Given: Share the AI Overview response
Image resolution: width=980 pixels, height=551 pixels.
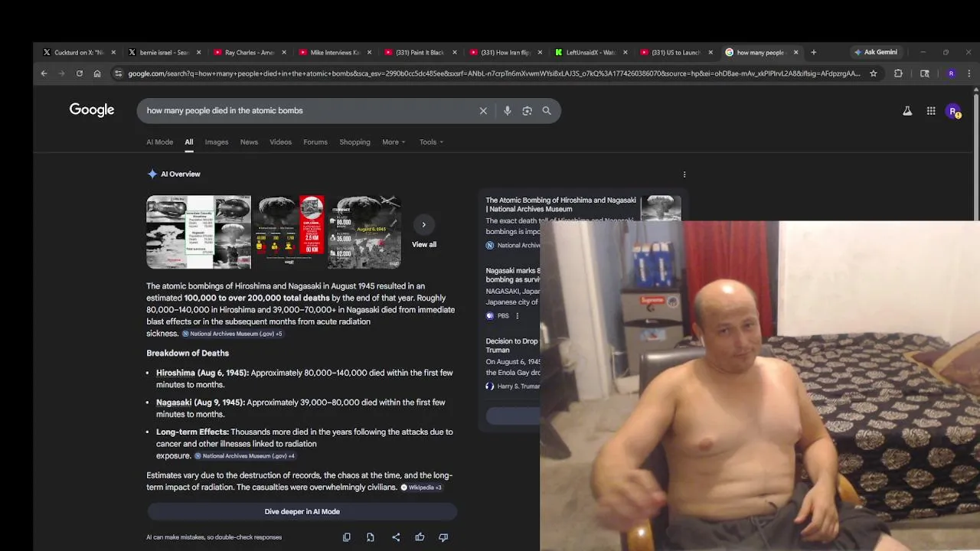Looking at the screenshot, I should tap(396, 537).
